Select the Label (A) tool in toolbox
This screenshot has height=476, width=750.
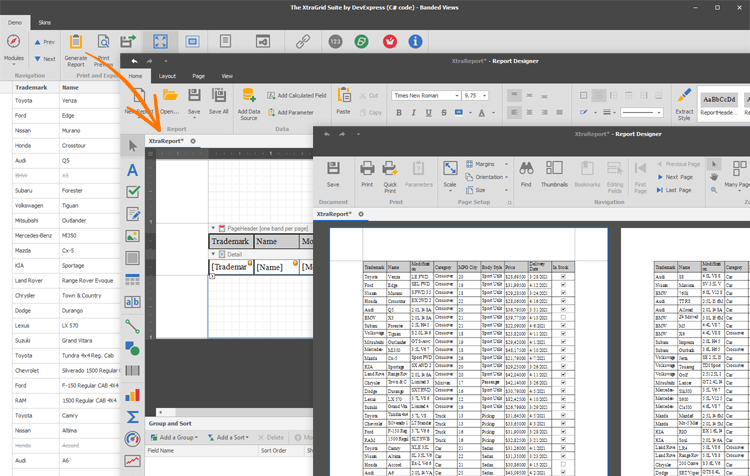tap(132, 170)
